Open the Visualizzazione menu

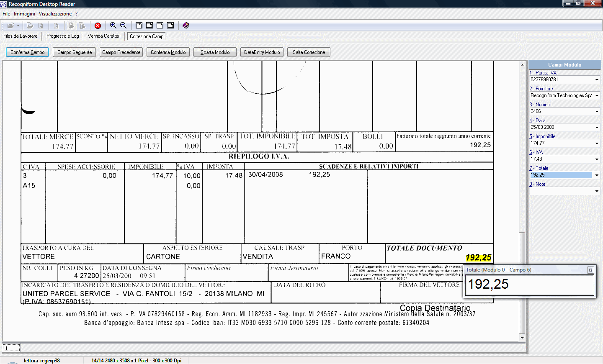(55, 14)
